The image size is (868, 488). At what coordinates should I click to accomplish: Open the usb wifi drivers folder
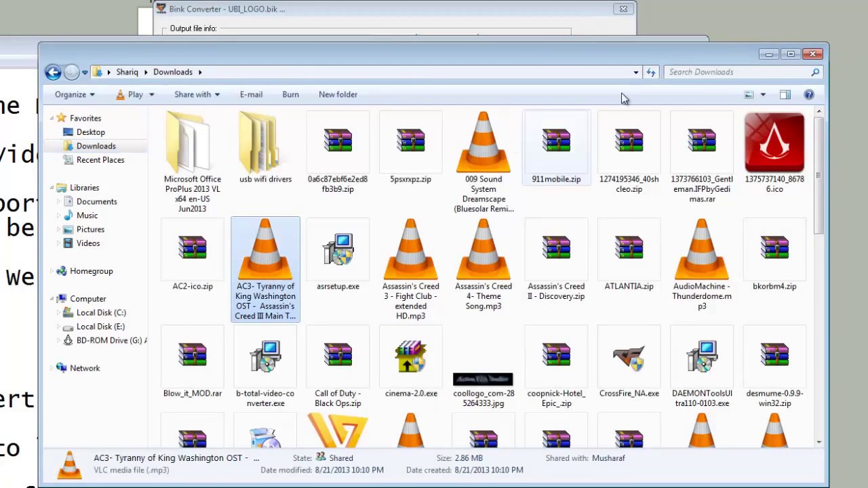[x=265, y=148]
